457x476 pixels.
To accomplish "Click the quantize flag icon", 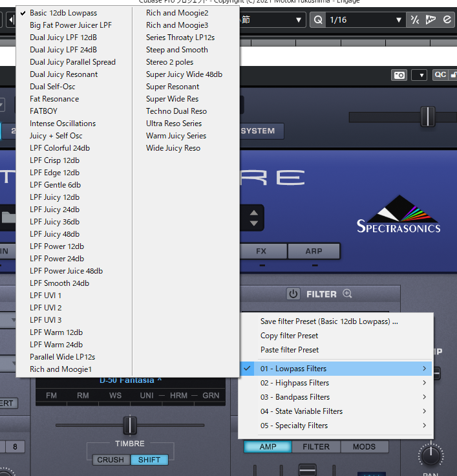I will (x=430, y=20).
